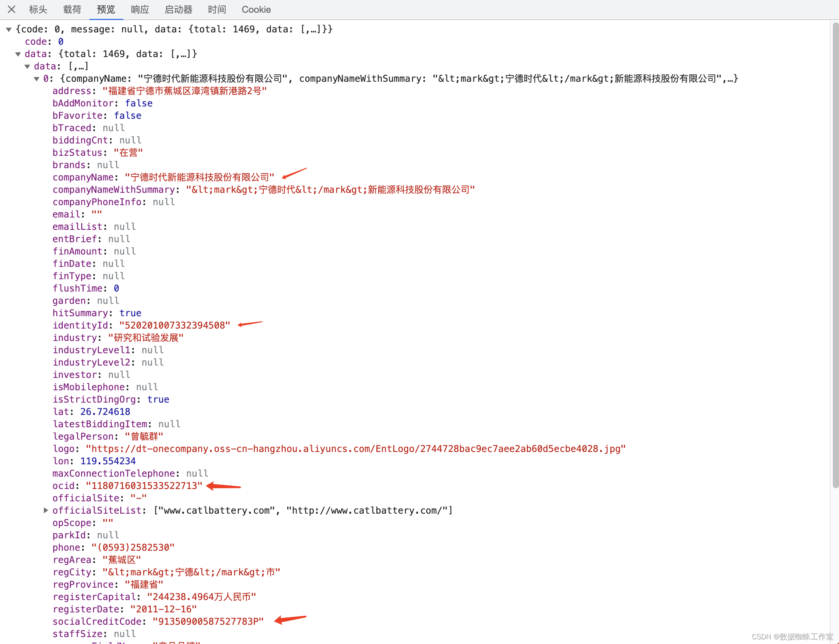Select the industryLevel2 null row
Image resolution: width=839 pixels, height=644 pixels.
[108, 362]
